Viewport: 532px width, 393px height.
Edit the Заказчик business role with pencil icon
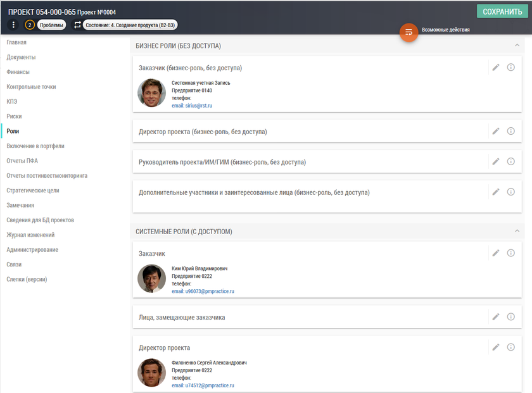[496, 67]
